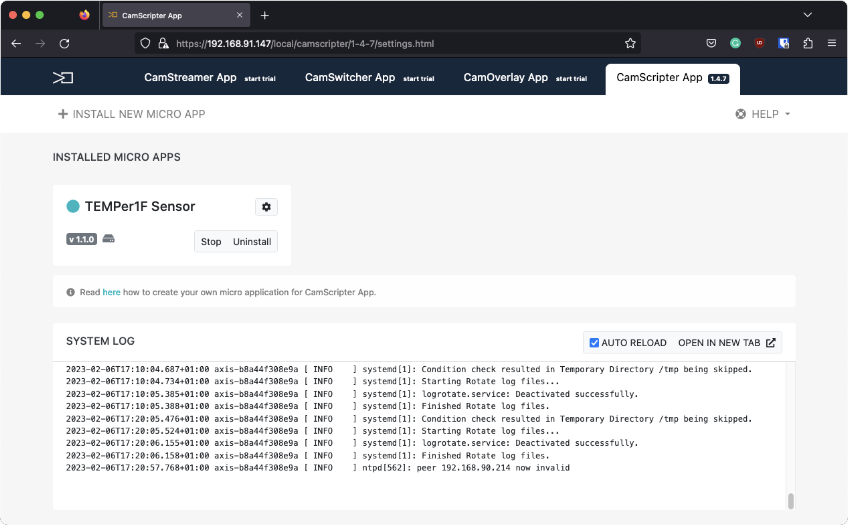Open the Pocket save icon
Screen dimensions: 848x525
(711, 43)
